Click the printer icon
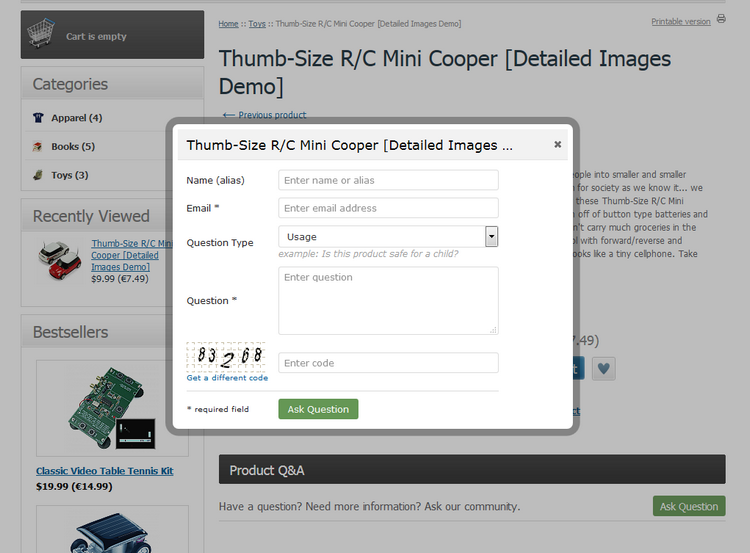 [721, 19]
